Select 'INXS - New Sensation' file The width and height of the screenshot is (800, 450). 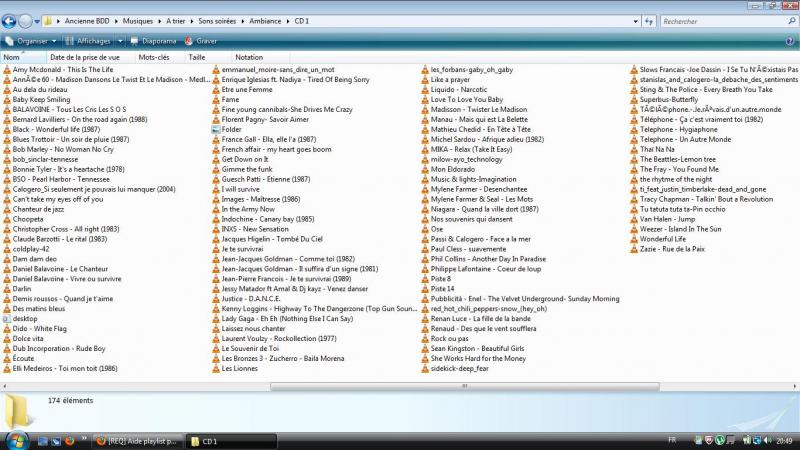(x=250, y=229)
